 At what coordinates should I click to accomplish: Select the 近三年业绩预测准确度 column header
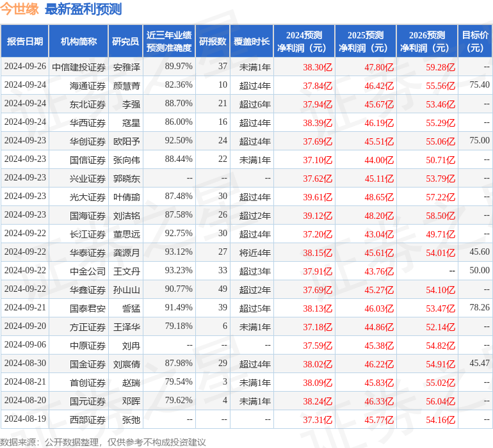[169, 41]
